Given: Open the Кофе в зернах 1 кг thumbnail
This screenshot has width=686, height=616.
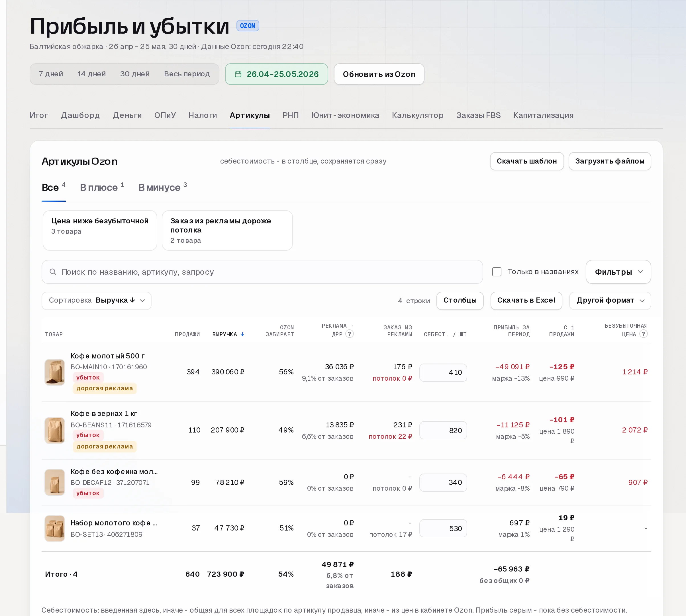Looking at the screenshot, I should pos(54,430).
